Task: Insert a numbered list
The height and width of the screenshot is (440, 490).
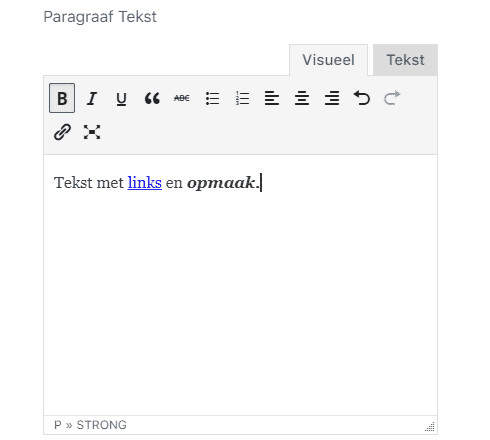Action: pos(242,98)
